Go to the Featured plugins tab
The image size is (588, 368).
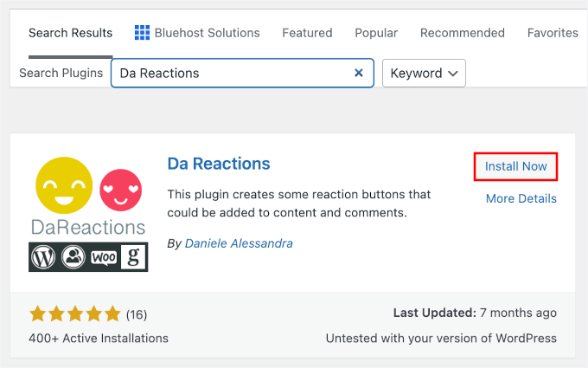pyautogui.click(x=307, y=33)
